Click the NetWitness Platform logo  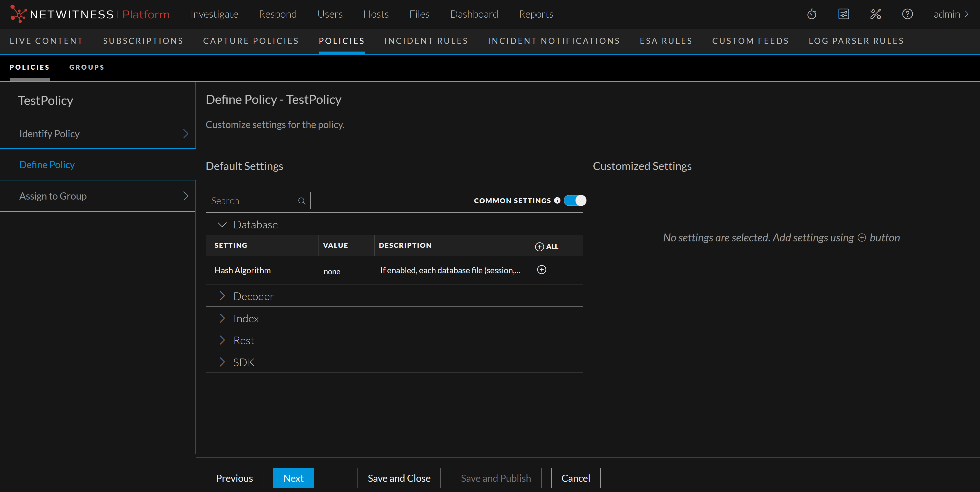[x=90, y=14]
